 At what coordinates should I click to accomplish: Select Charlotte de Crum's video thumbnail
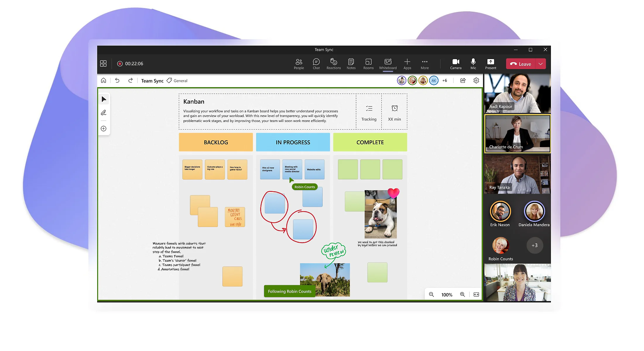[x=517, y=134]
